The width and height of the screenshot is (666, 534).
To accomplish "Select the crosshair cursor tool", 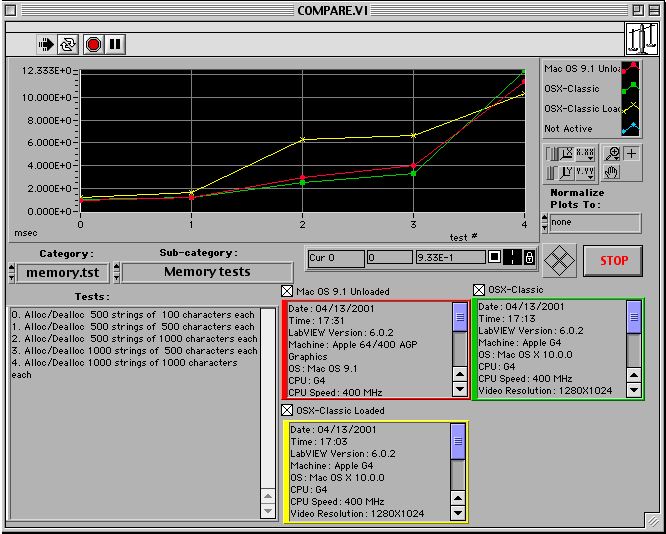I will [632, 154].
